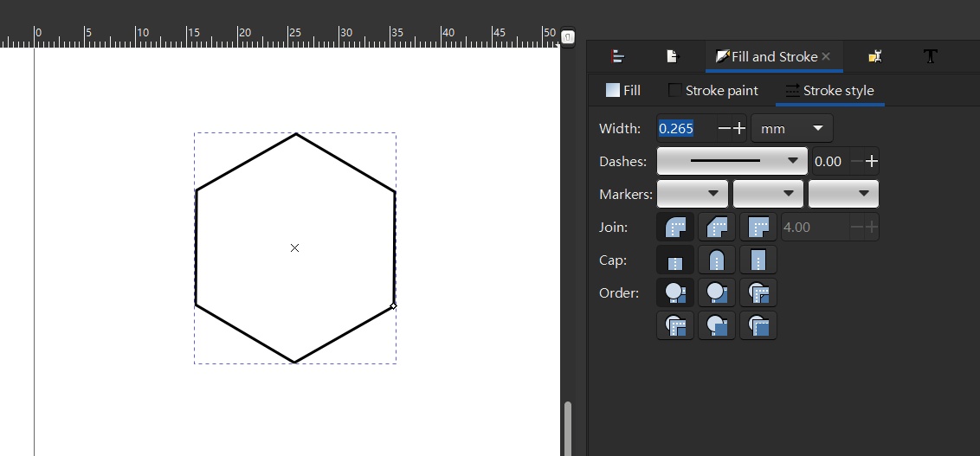Open the Align and Distribute dialog tab icon
Screen dimensions: 980x456
(x=617, y=56)
